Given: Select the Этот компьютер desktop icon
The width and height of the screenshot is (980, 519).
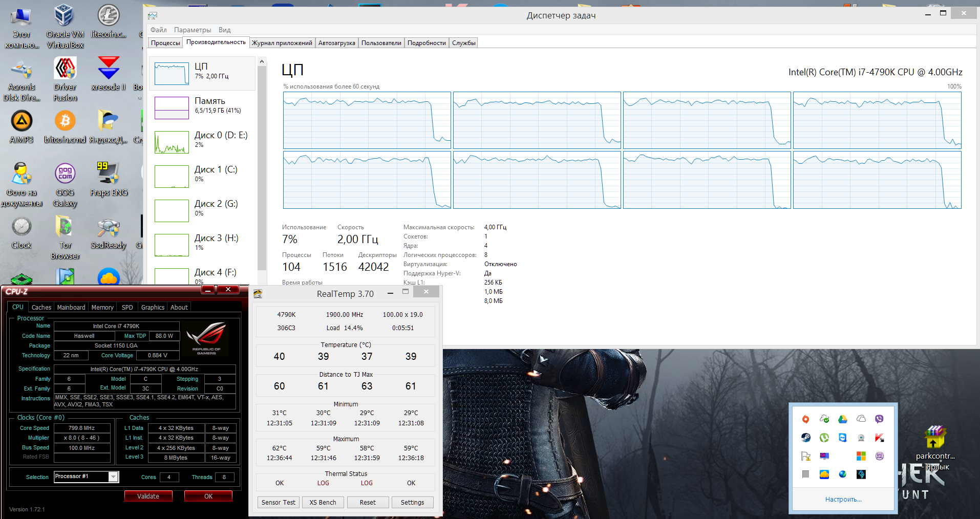Looking at the screenshot, I should pyautogui.click(x=22, y=27).
